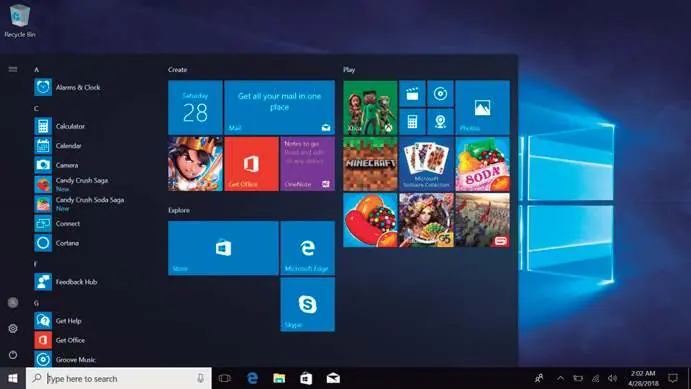Open the People icon in system tray
Viewport: 691px width, 389px height.
tap(539, 378)
